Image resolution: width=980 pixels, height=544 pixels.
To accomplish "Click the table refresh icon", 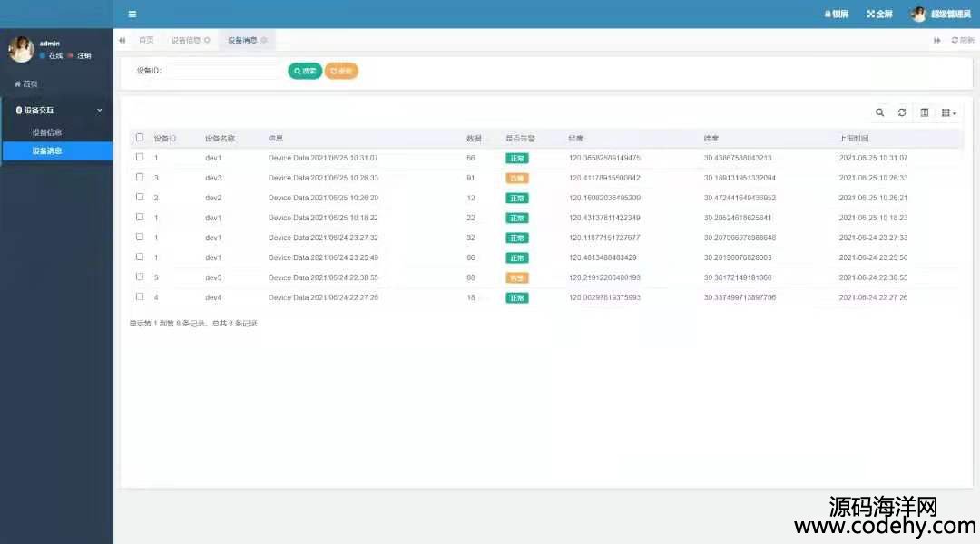I will pos(902,112).
